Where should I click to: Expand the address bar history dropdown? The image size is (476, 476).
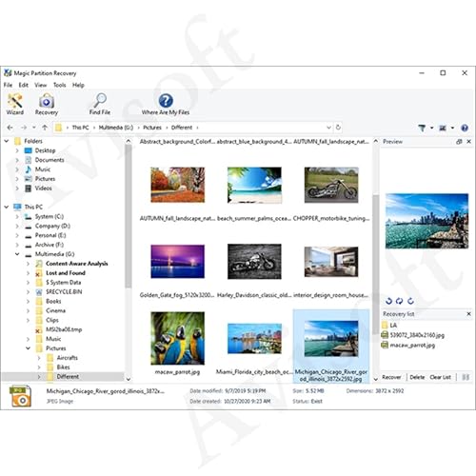328,128
